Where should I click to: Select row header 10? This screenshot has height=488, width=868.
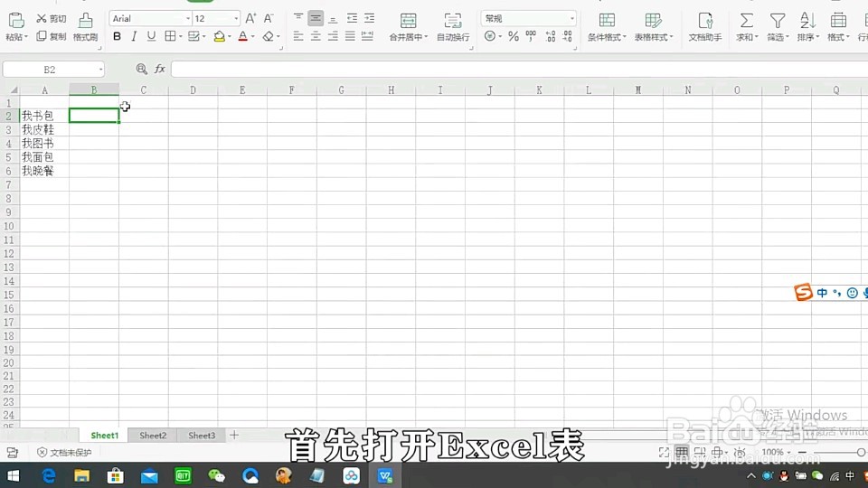pos(9,226)
